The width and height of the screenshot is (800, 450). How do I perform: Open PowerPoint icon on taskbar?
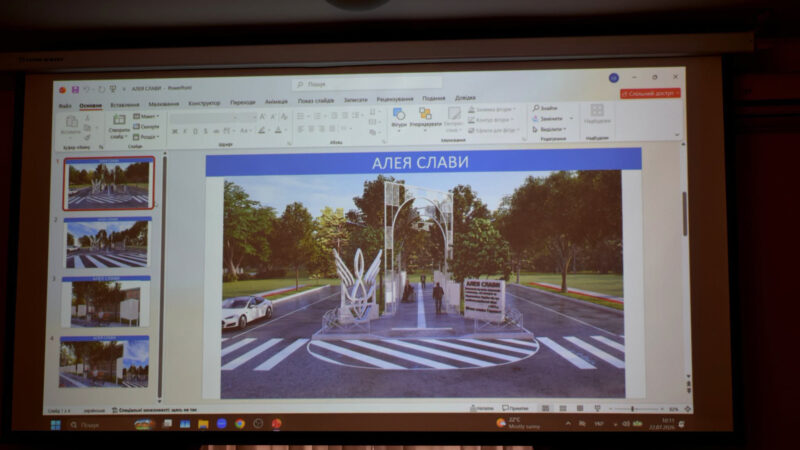tap(276, 423)
